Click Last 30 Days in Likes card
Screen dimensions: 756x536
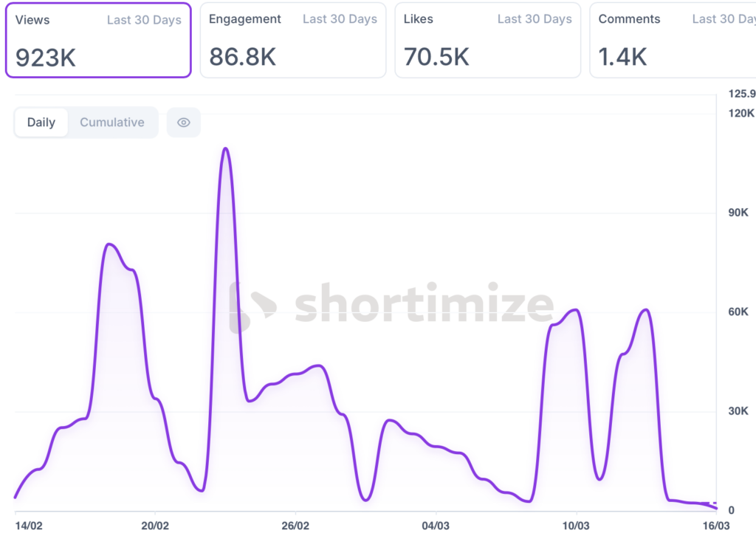click(535, 20)
